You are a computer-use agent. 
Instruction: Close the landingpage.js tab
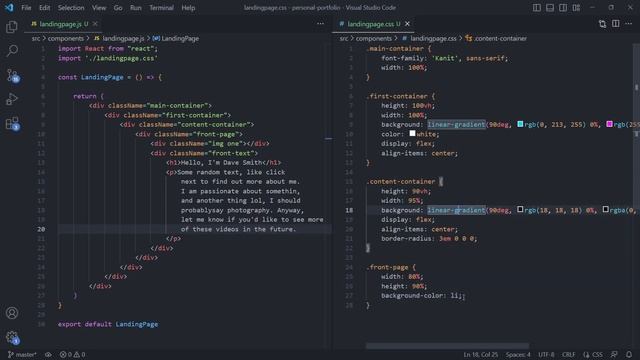click(x=95, y=24)
